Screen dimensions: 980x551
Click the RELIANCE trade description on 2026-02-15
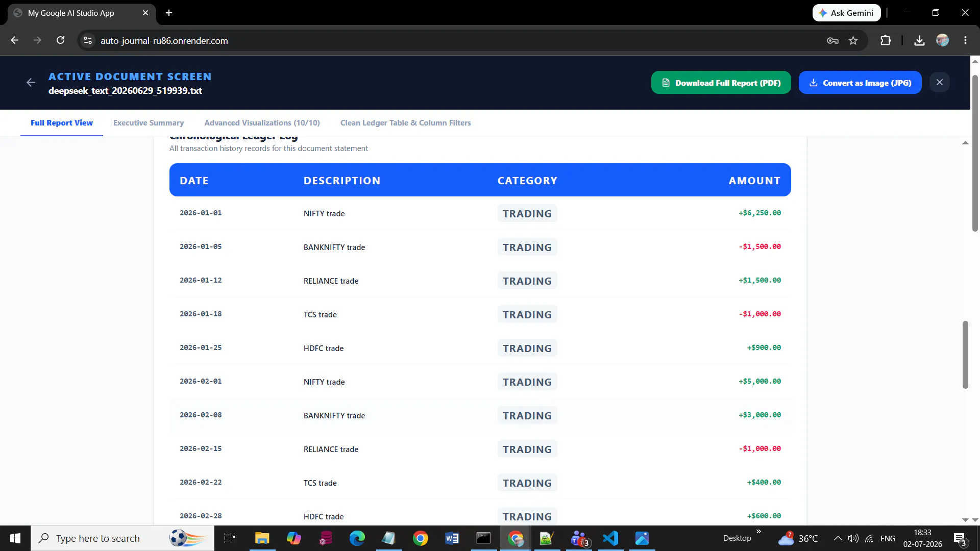point(331,449)
